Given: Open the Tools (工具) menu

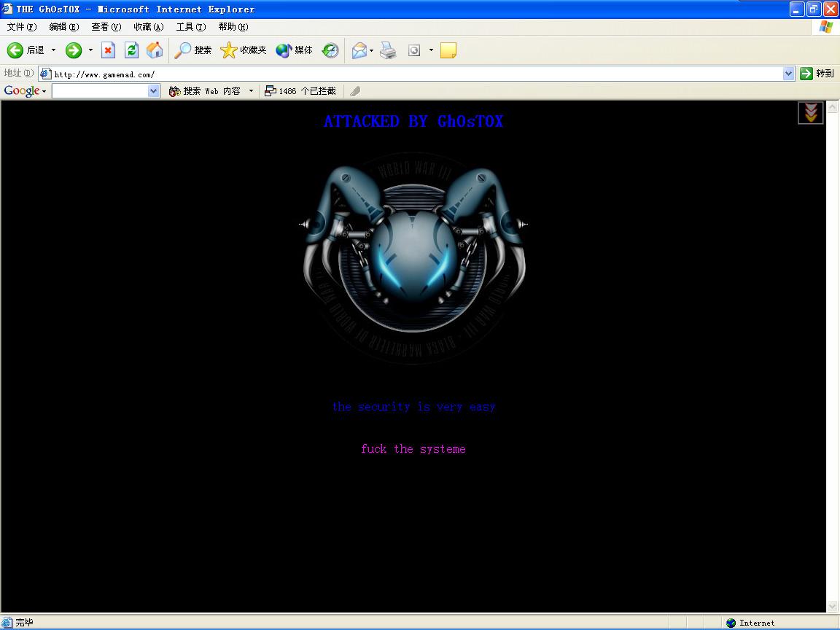Looking at the screenshot, I should pos(191,27).
